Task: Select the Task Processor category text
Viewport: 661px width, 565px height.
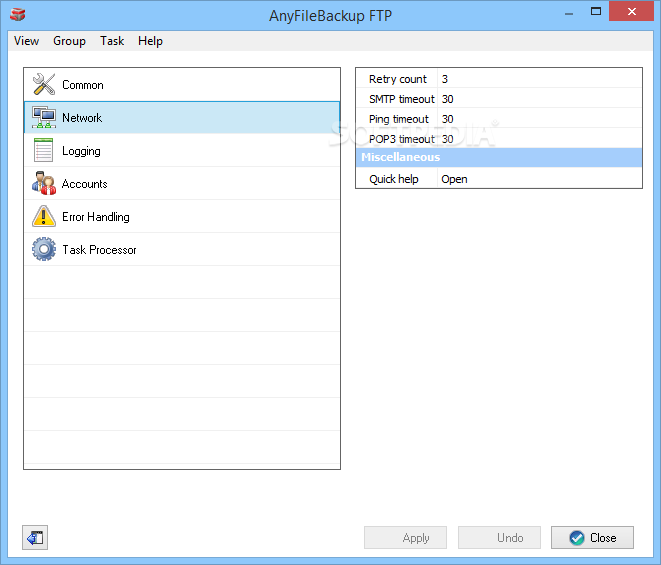Action: point(99,250)
